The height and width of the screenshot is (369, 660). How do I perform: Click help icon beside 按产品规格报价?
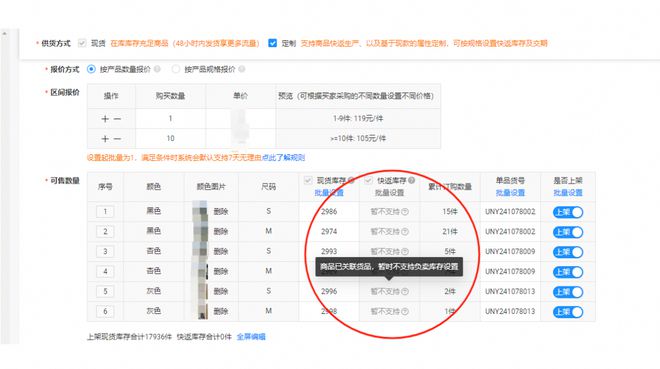tap(242, 69)
